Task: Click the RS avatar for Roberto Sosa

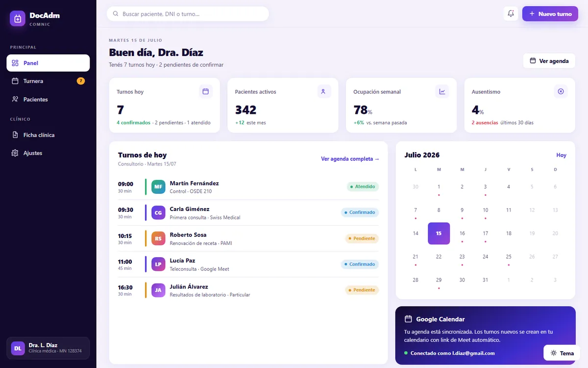Action: point(158,238)
